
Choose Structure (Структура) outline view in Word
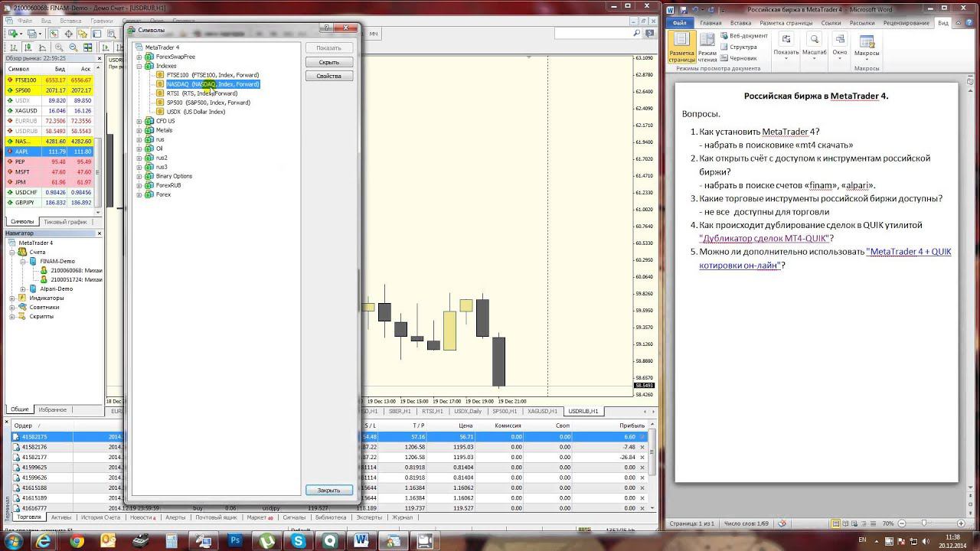737,47
